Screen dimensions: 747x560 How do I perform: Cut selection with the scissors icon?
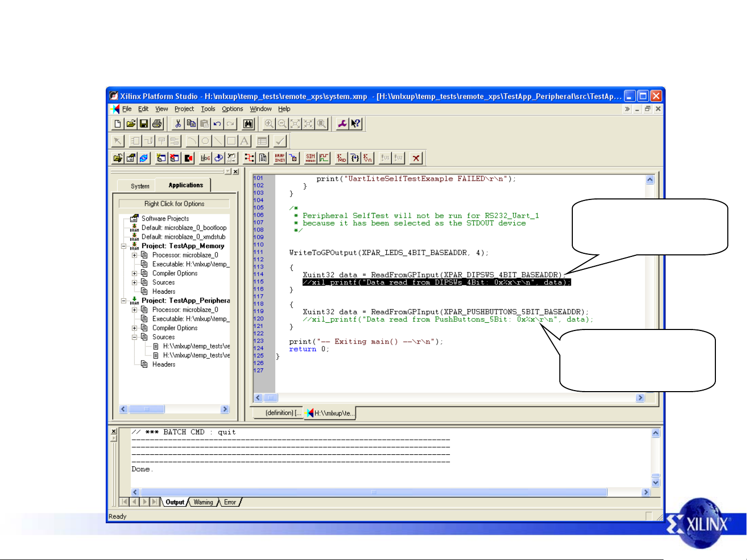(x=178, y=124)
